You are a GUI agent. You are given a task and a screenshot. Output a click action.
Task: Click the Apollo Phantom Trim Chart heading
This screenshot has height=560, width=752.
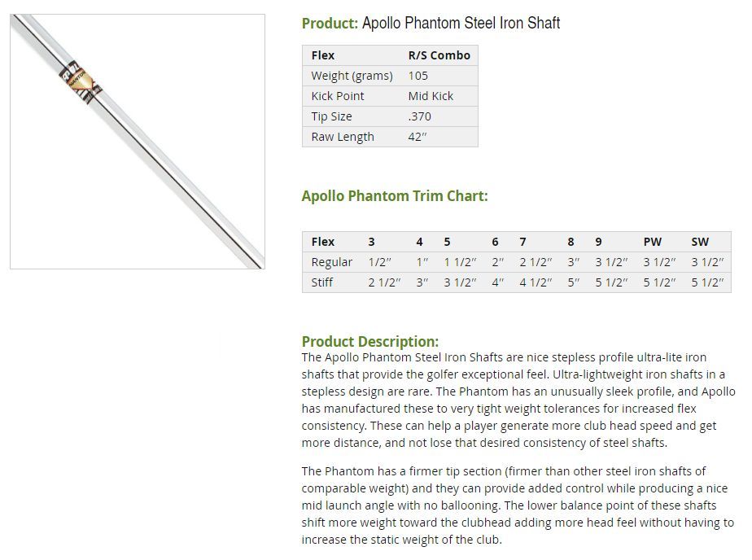(394, 196)
